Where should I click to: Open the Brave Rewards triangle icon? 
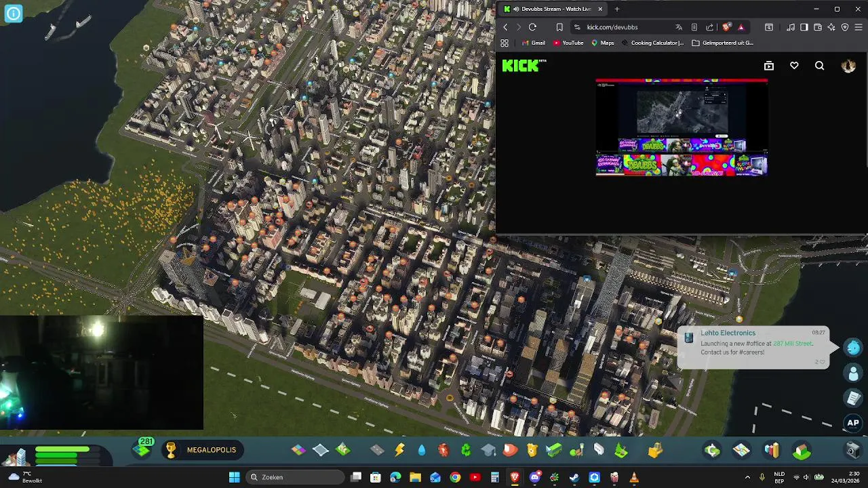pyautogui.click(x=741, y=27)
